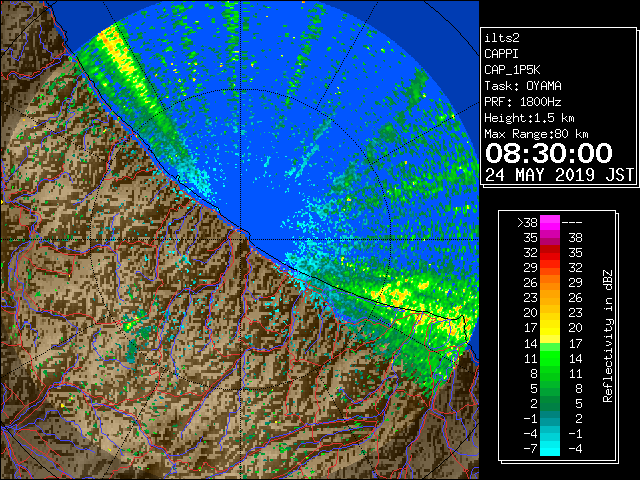Click the '24 MAY 2019 JST' date
The image size is (640, 480).
pyautogui.click(x=559, y=175)
